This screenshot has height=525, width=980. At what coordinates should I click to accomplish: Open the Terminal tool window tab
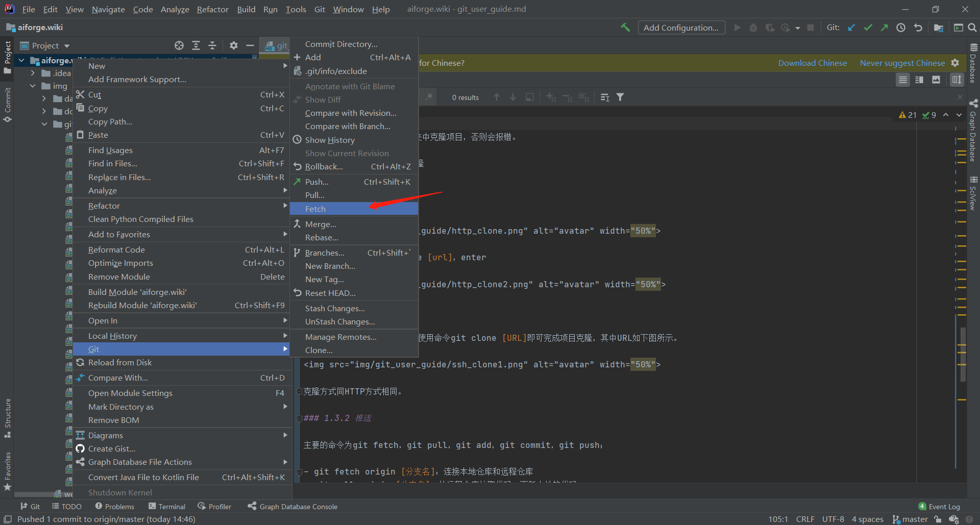pyautogui.click(x=167, y=507)
